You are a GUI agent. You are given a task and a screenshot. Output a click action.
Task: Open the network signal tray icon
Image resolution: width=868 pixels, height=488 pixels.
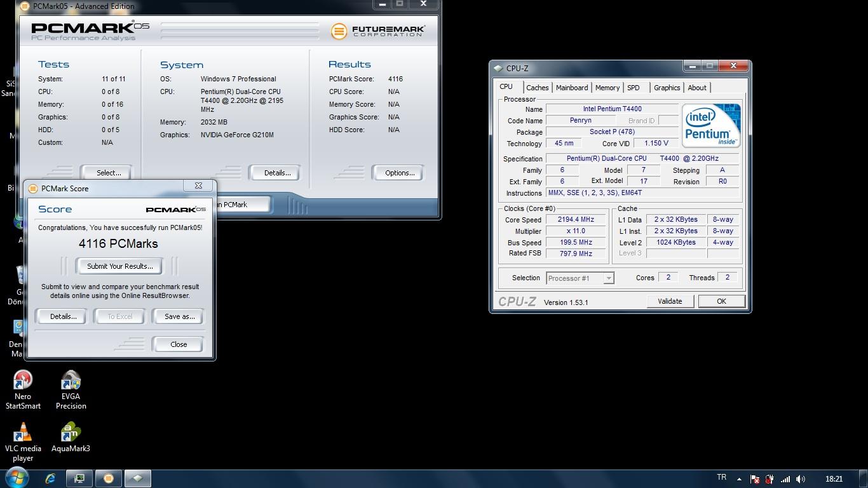pos(785,479)
